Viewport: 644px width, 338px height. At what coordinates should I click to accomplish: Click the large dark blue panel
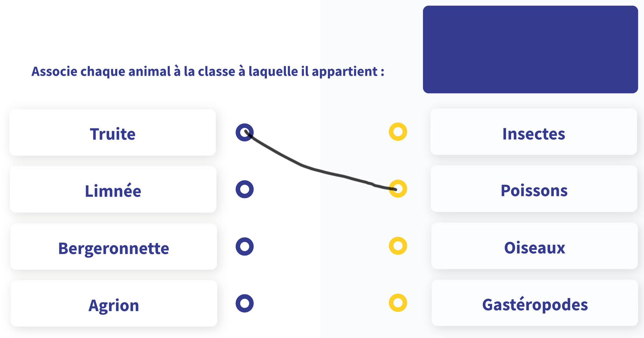click(530, 49)
